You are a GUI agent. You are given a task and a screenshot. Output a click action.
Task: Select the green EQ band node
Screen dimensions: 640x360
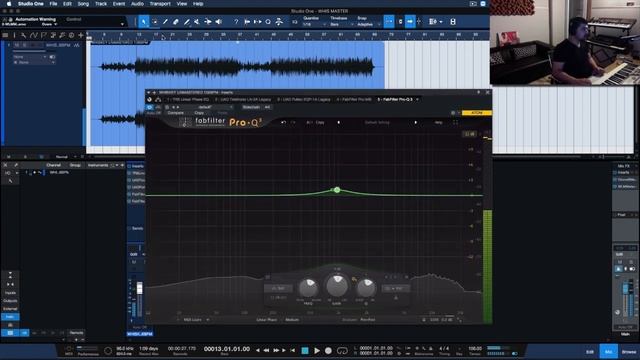point(337,190)
